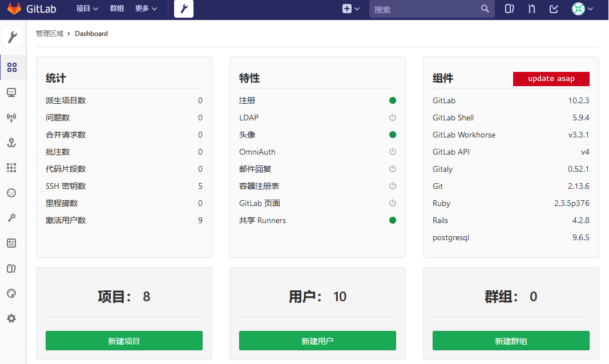Viewport: 609px width, 364px height.
Task: Click the search magnifier icon
Action: point(485,9)
